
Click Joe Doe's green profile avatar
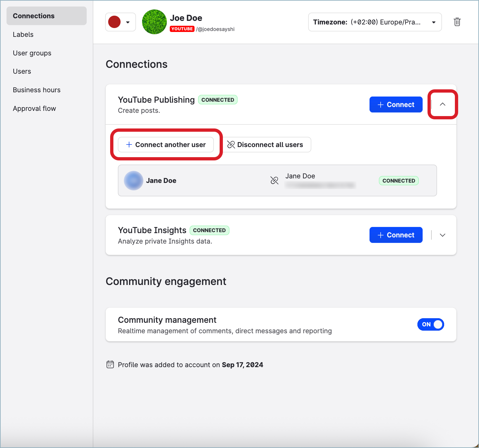click(x=154, y=22)
